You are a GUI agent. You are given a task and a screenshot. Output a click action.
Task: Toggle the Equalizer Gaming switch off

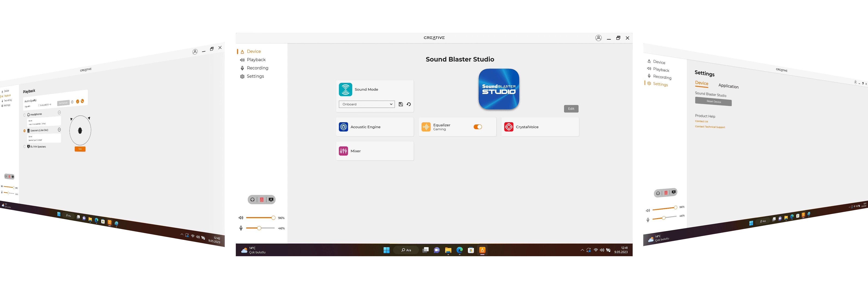click(478, 127)
